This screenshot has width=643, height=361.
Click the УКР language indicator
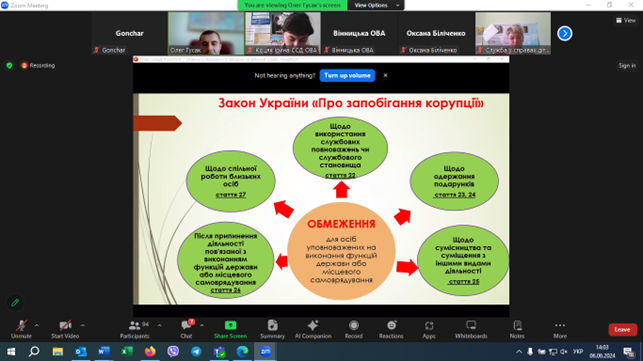pos(578,352)
